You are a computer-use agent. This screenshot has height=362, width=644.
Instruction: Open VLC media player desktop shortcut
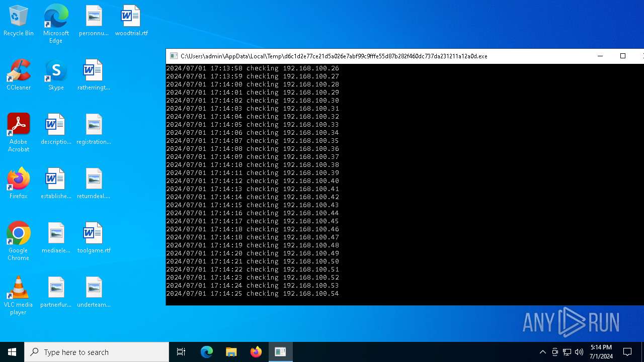click(x=19, y=296)
